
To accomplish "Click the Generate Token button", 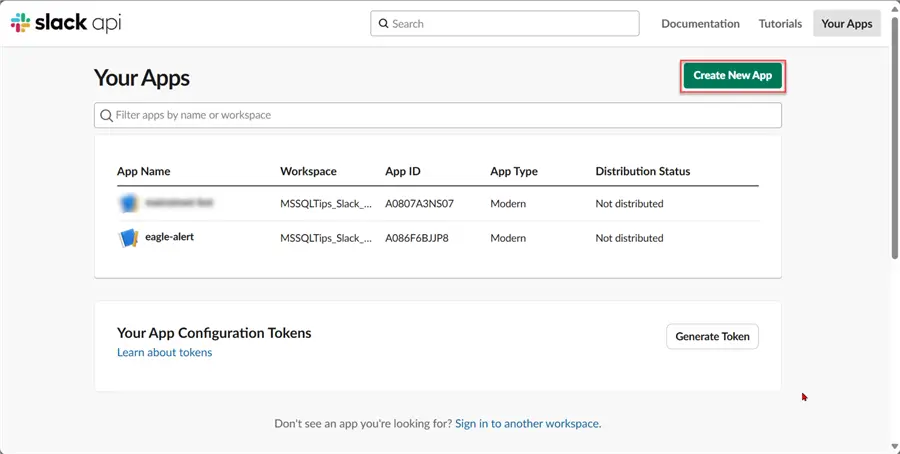I will point(712,336).
